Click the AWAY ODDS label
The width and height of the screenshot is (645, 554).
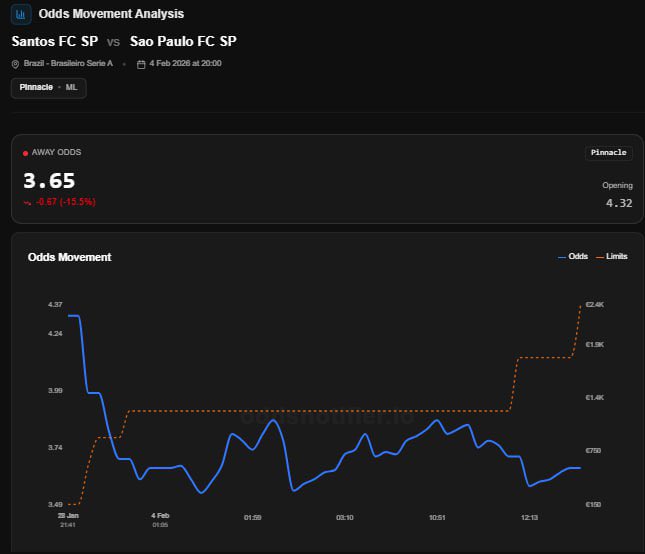point(56,152)
